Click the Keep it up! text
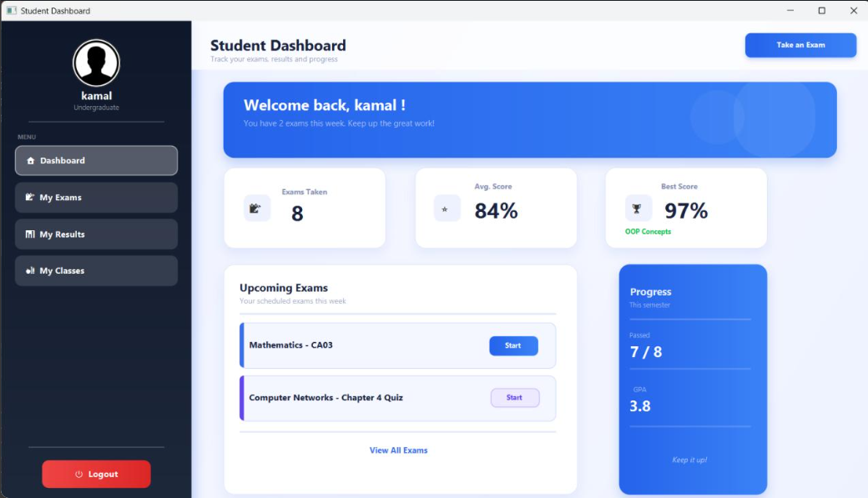Screen dimensions: 868x498 [689, 460]
